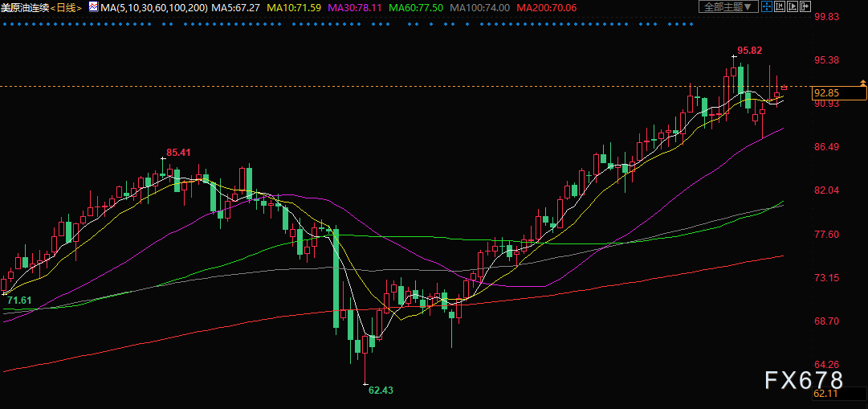Click the 95.38 axis price
Viewport: 868px width, 409px height.
pos(827,59)
